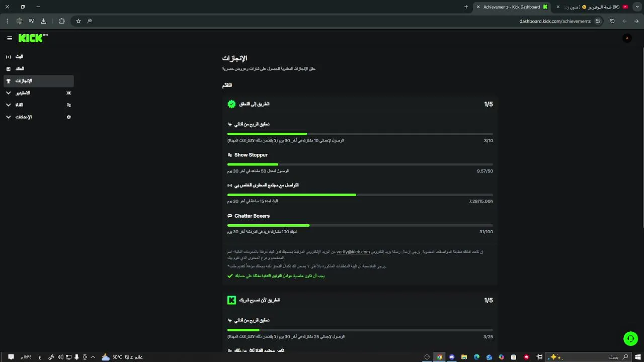Click the road to verification heading
This screenshot has height=362, width=644.
255,104
